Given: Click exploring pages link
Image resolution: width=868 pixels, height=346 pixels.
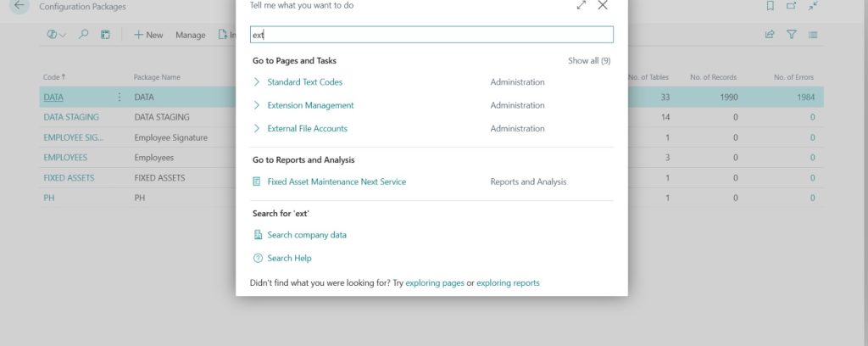Looking at the screenshot, I should (x=435, y=283).
